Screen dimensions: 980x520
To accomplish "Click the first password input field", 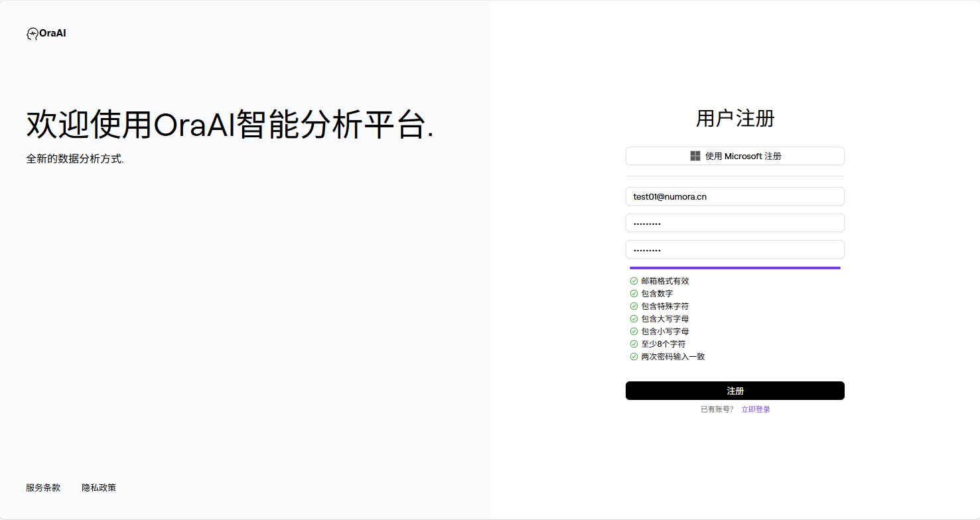I will click(x=735, y=223).
